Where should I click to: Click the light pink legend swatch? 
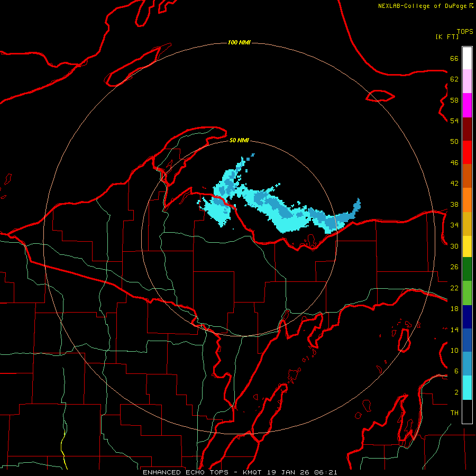(x=467, y=81)
